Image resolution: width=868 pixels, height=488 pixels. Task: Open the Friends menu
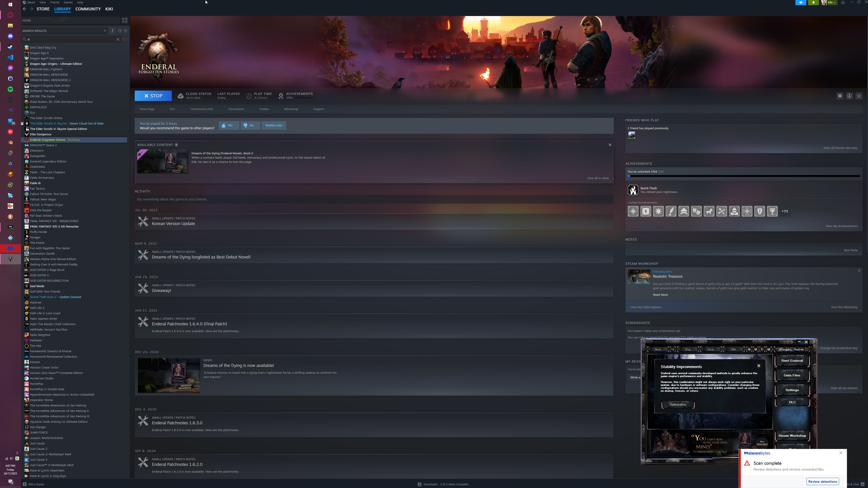(x=54, y=2)
